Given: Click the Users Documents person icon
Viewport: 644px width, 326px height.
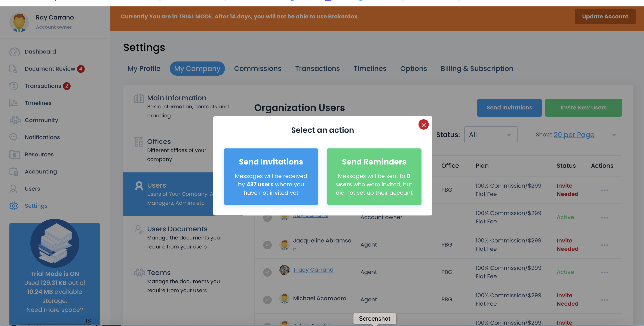Looking at the screenshot, I should click(x=139, y=229).
